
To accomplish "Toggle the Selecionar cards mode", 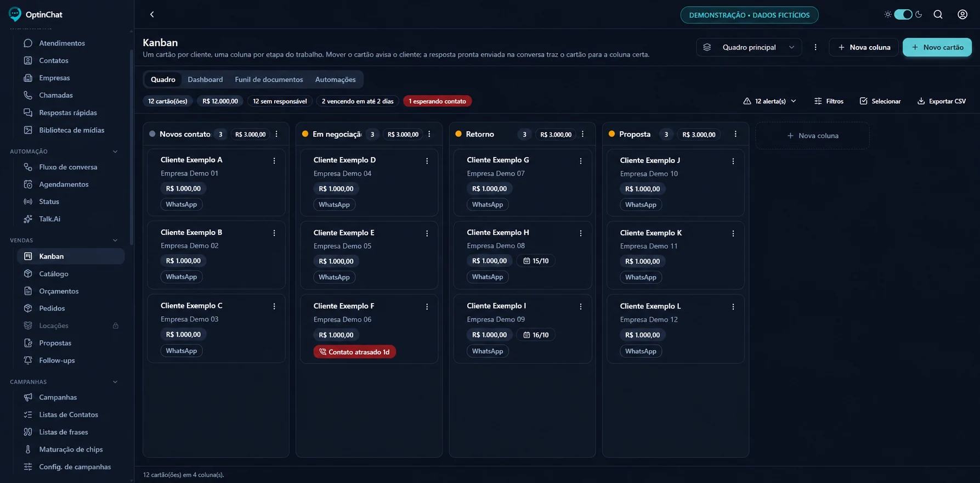I will point(880,101).
